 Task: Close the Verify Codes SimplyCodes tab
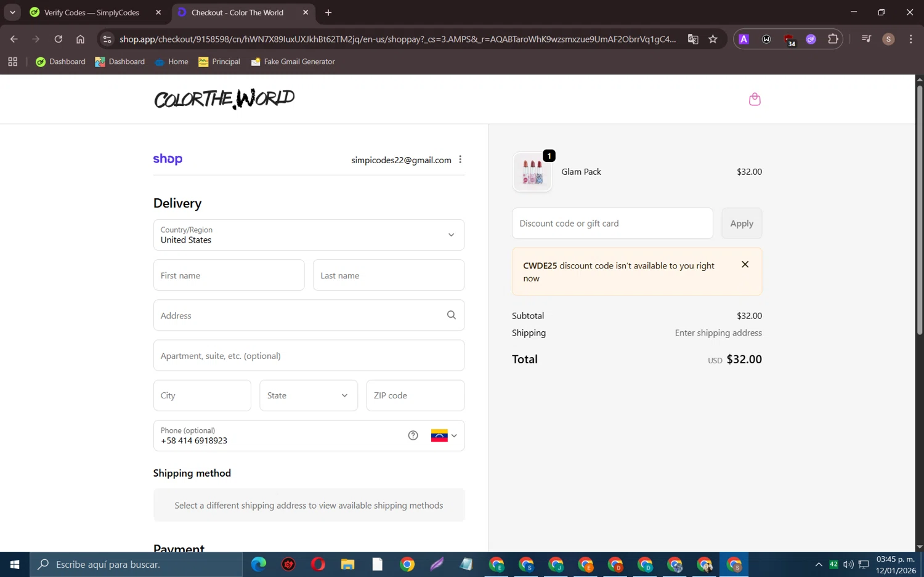pyautogui.click(x=158, y=12)
